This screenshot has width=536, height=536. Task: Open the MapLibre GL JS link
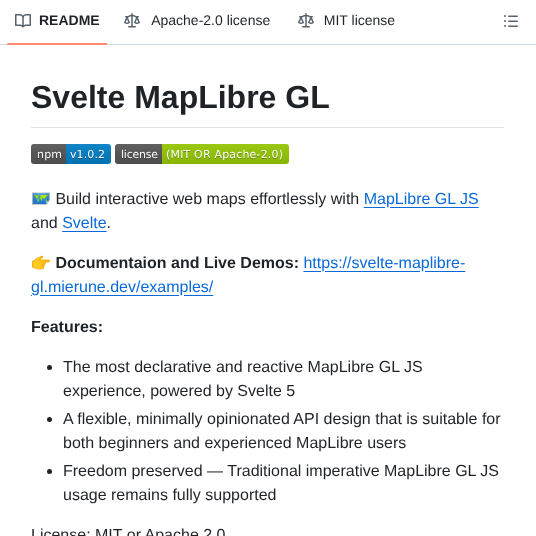421,199
